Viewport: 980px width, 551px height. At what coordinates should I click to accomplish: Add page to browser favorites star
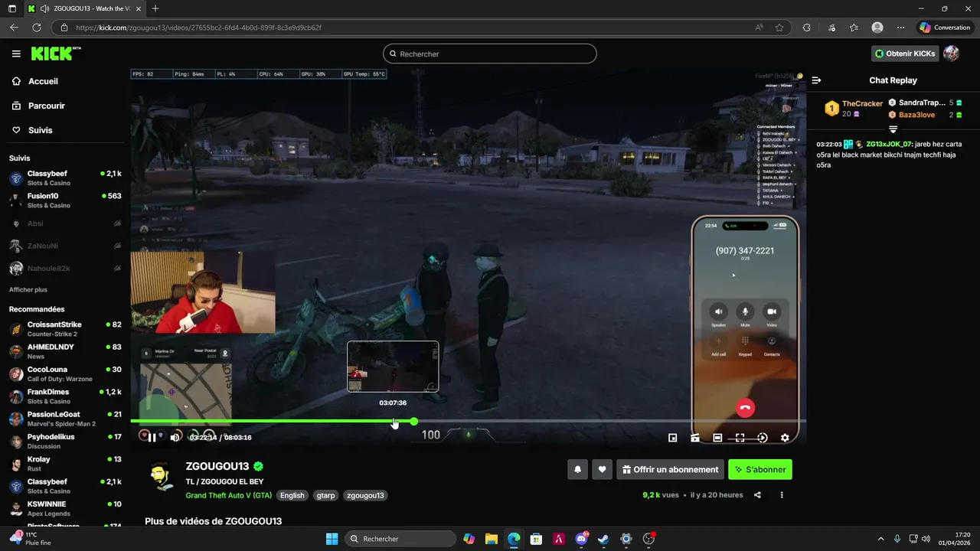[779, 28]
